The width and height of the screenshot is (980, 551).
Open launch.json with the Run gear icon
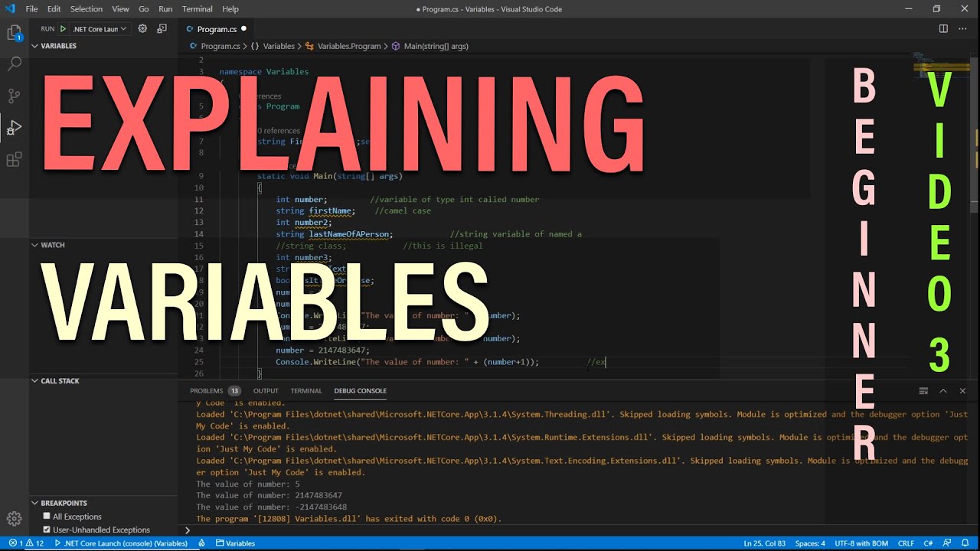(142, 29)
